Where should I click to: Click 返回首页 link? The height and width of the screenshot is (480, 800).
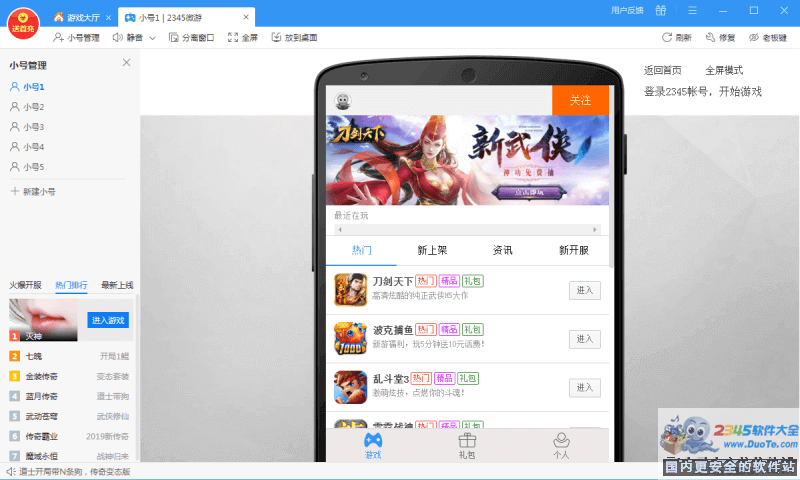coord(662,70)
